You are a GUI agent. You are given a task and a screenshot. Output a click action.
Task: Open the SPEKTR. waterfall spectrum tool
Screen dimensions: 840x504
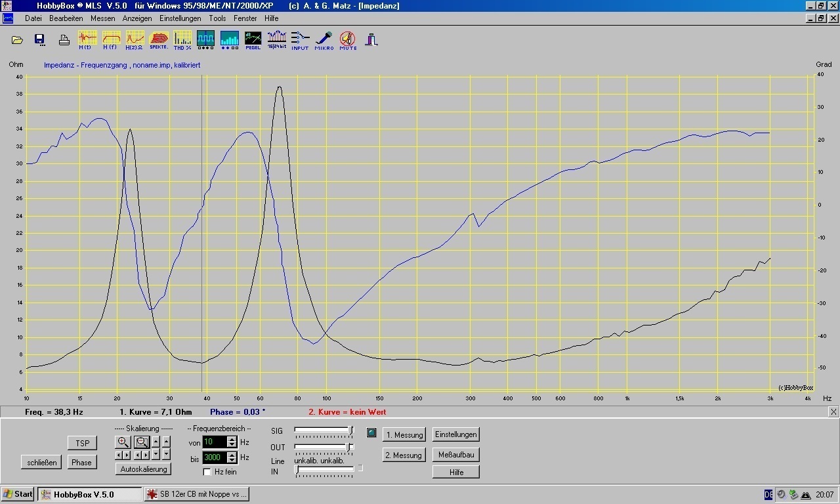click(159, 39)
